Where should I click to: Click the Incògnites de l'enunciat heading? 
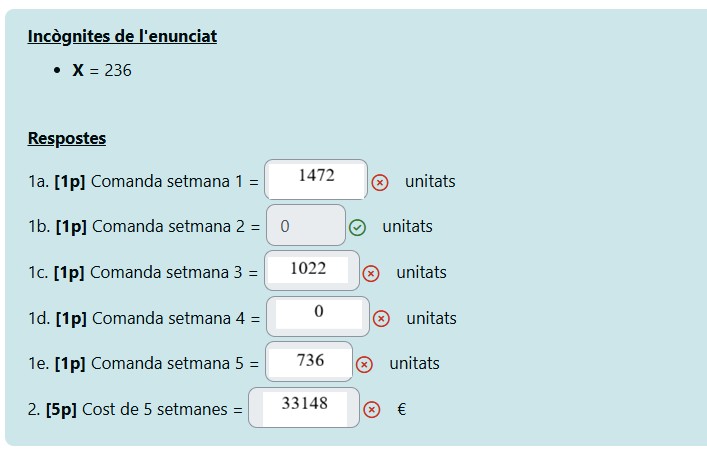click(x=122, y=36)
